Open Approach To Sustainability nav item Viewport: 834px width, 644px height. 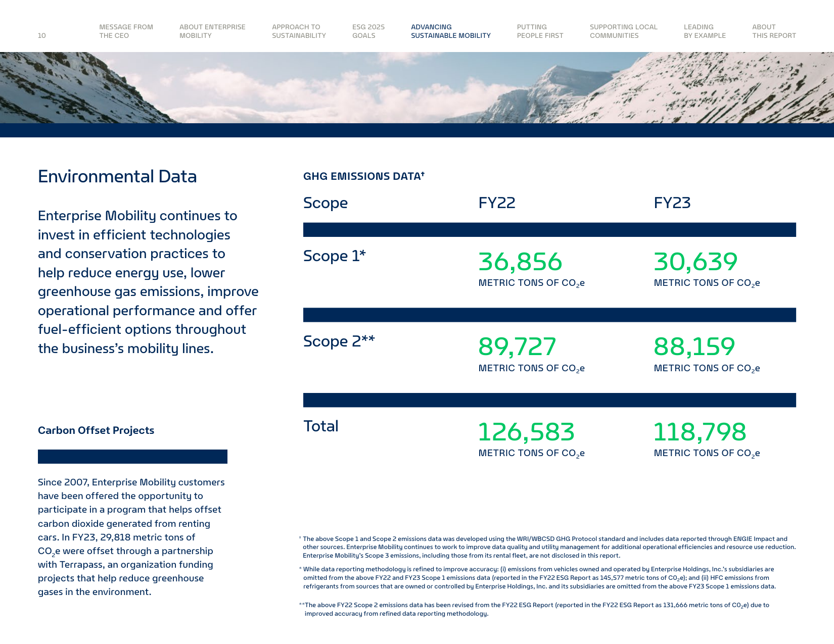299,31
